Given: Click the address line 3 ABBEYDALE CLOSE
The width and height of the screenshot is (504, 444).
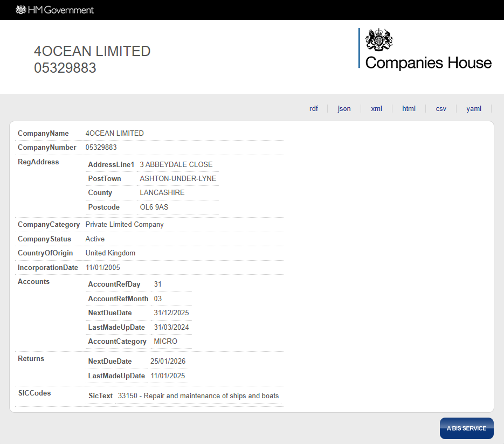Looking at the screenshot, I should 176,164.
